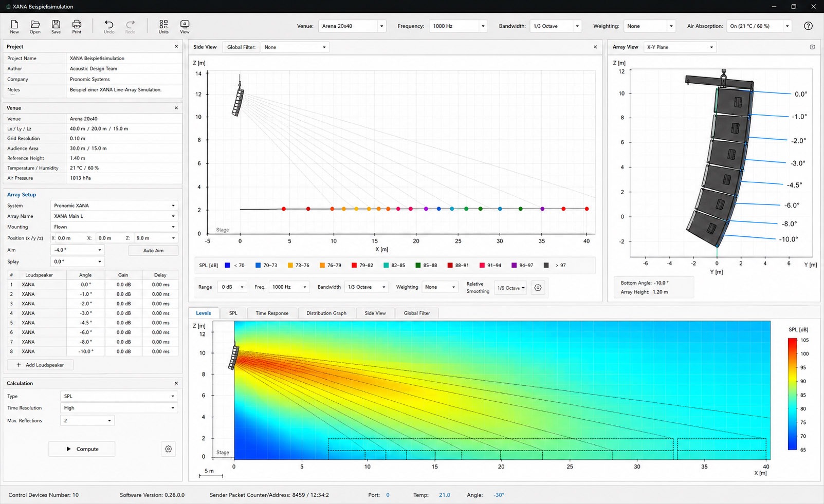Click the Redo toolbar icon
Image resolution: width=824 pixels, height=504 pixels.
(130, 27)
